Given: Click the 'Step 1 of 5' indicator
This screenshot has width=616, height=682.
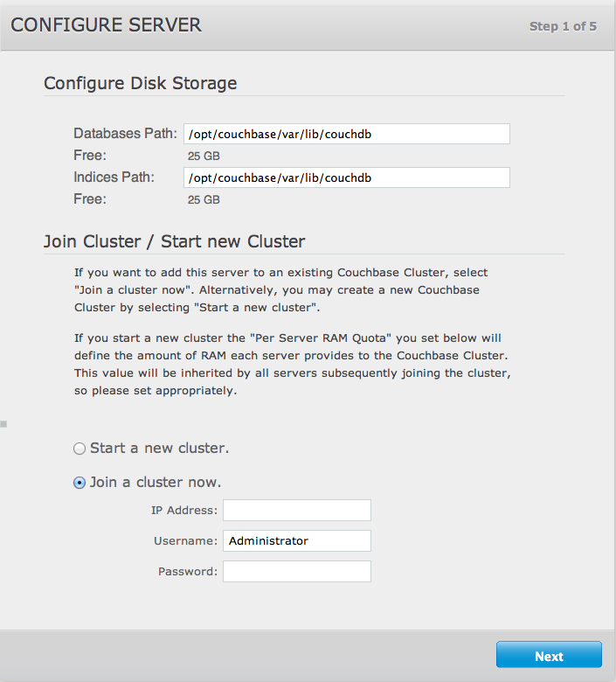Looking at the screenshot, I should 563,26.
